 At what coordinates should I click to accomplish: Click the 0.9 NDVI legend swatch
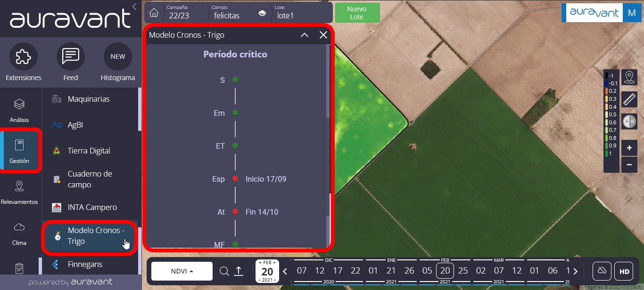[x=606, y=145]
